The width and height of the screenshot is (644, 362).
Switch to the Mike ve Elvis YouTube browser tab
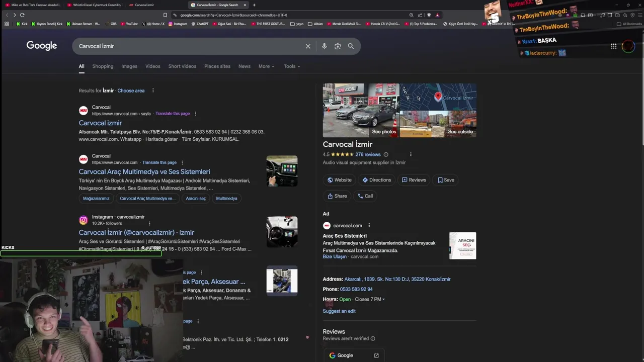pos(32,5)
